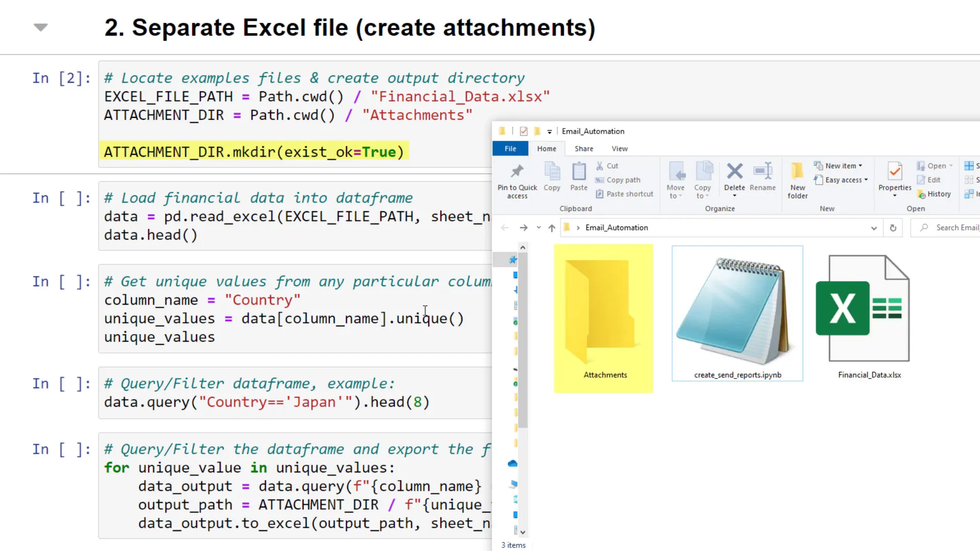This screenshot has width=980, height=551.
Task: Click Open in the Open group
Action: (935, 166)
